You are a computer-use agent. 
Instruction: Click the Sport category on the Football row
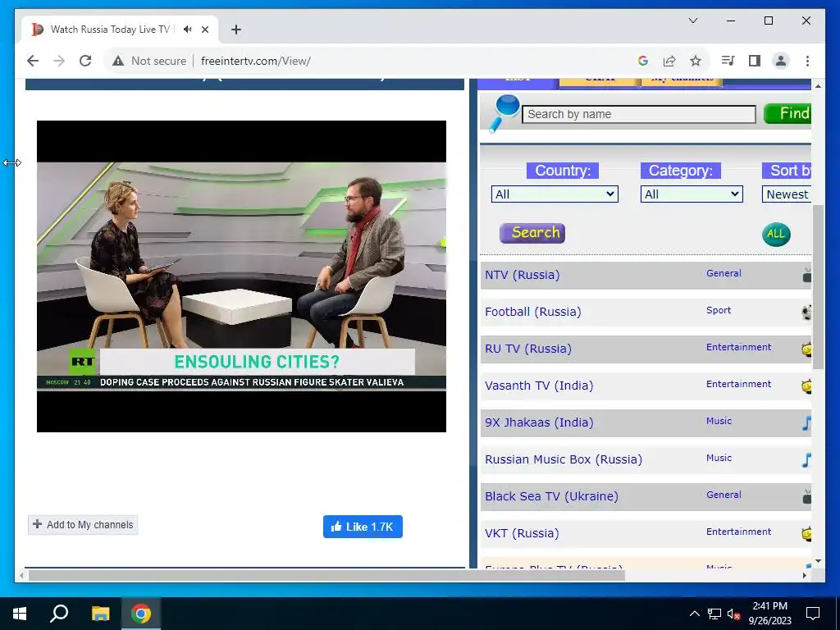tap(719, 310)
